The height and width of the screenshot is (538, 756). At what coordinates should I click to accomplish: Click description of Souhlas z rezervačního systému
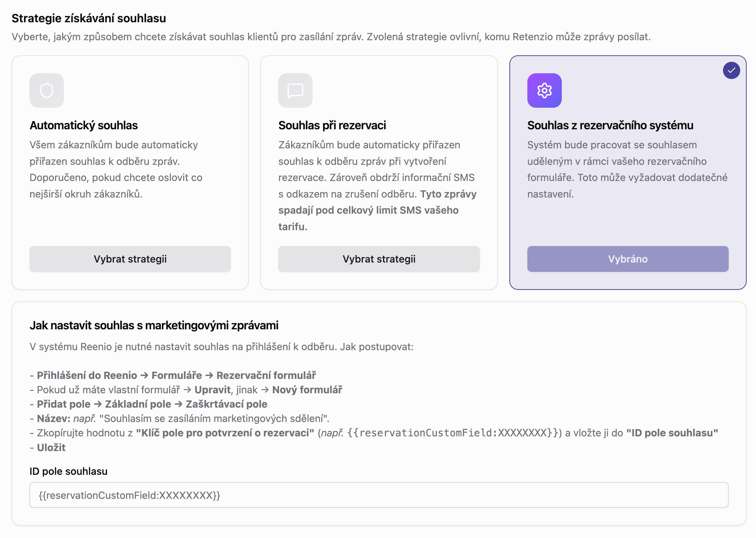pyautogui.click(x=627, y=170)
